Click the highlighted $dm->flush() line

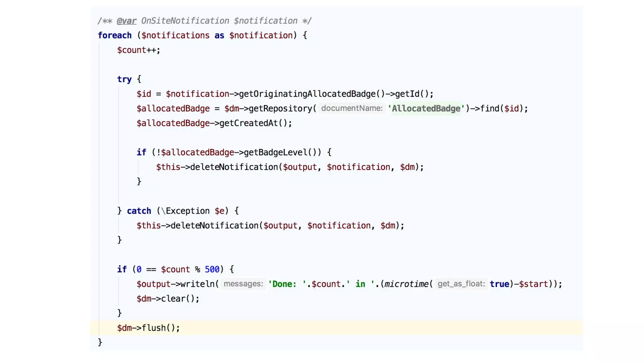click(148, 328)
